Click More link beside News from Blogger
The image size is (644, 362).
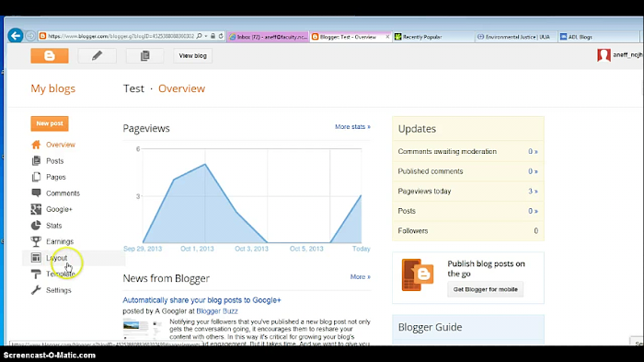click(x=361, y=277)
